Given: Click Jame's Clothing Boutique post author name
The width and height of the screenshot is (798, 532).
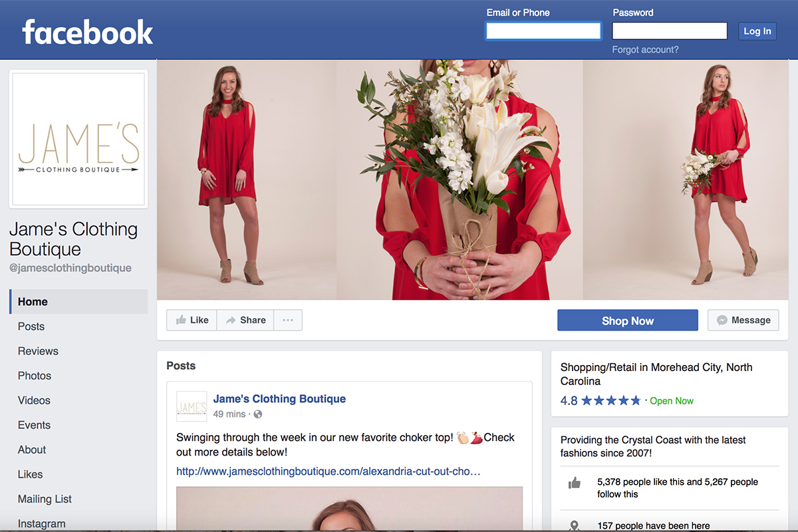Looking at the screenshot, I should 279,399.
